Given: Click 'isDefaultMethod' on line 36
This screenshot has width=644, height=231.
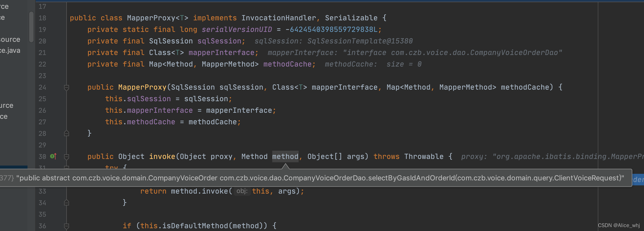Looking at the screenshot, I should [x=195, y=226].
